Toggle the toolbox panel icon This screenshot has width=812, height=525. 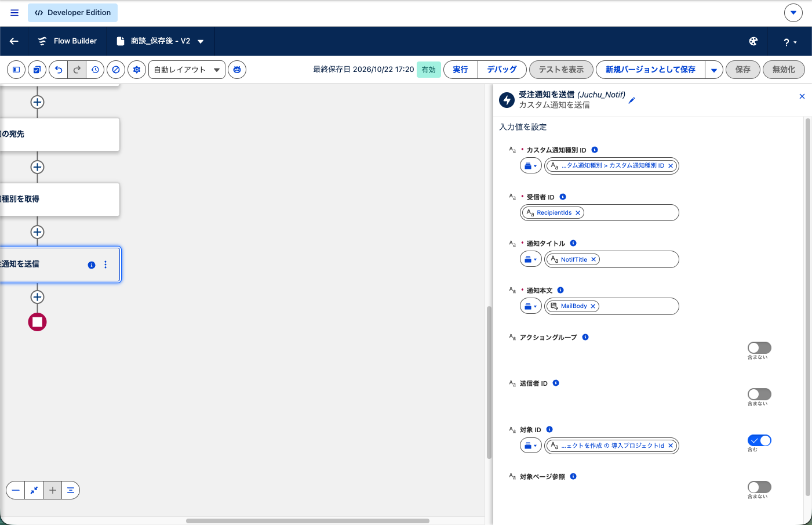[16, 70]
